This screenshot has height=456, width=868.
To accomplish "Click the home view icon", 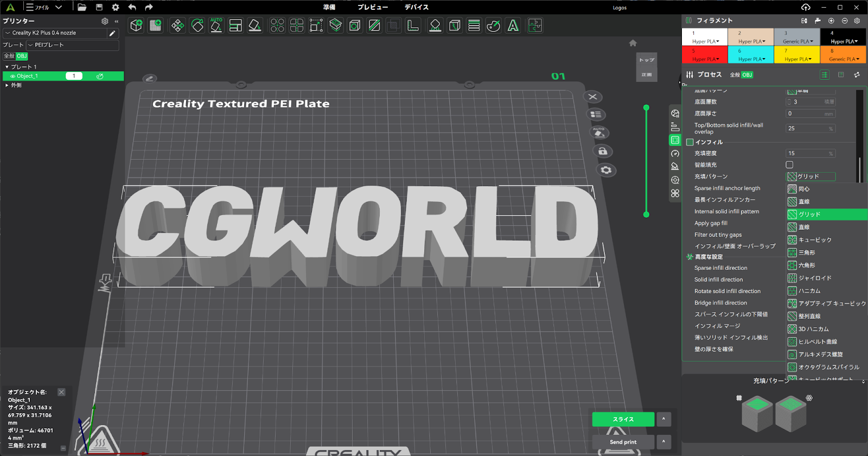I will [633, 43].
